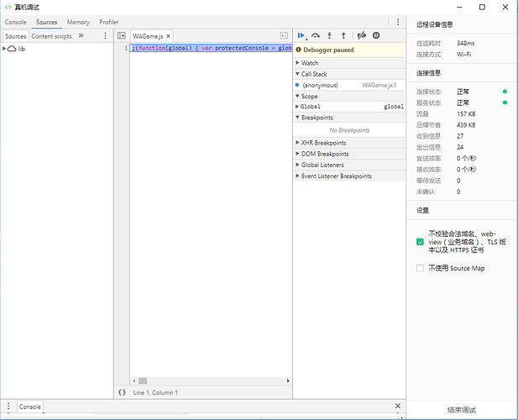Open the Memory tab
The width and height of the screenshot is (518, 420).
tap(78, 22)
